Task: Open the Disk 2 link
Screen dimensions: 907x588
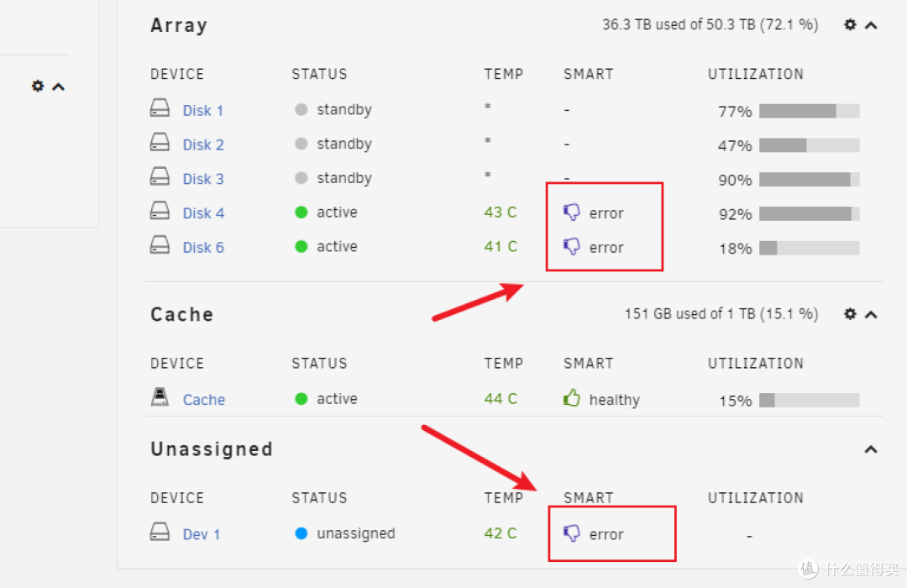Action: [x=203, y=144]
